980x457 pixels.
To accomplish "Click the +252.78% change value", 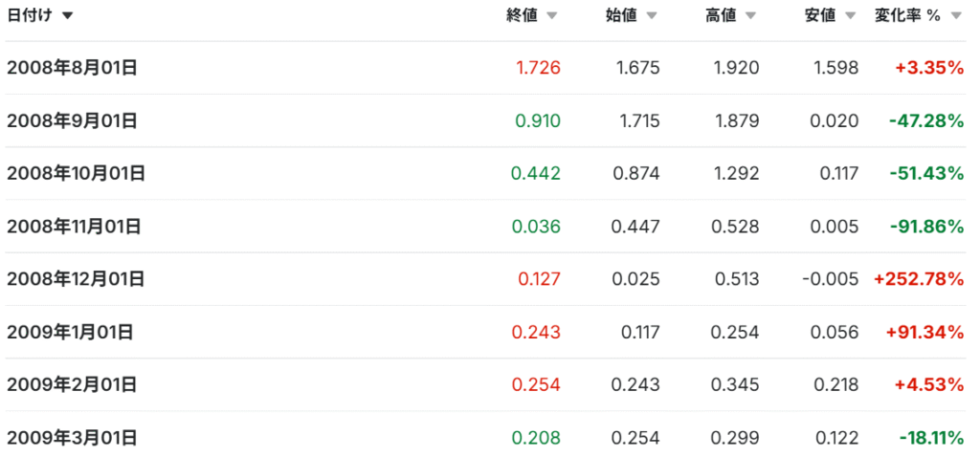I will point(918,279).
